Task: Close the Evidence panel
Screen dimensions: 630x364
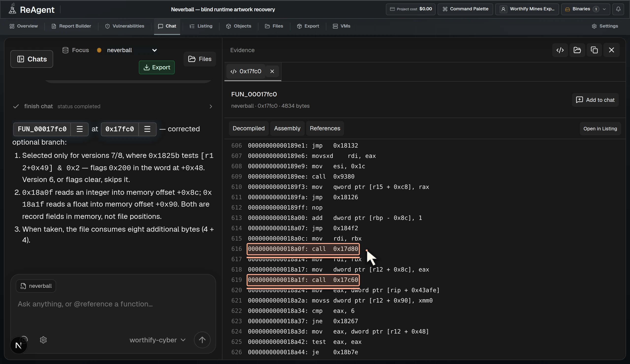Action: click(612, 50)
